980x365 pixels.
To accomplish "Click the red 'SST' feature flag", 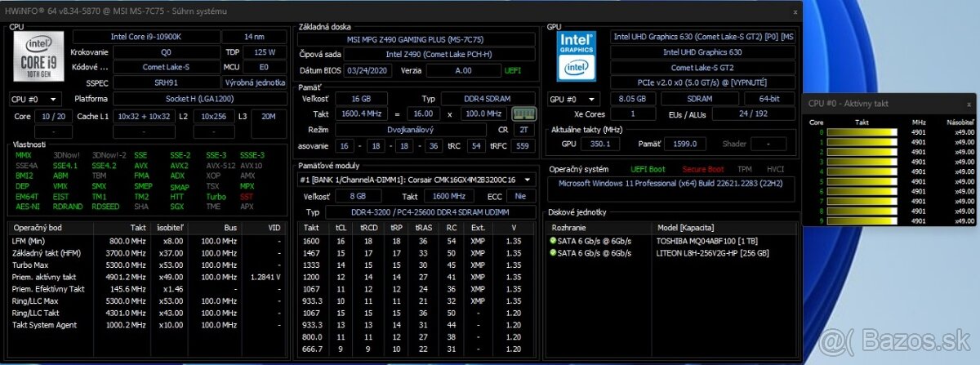I will (247, 197).
